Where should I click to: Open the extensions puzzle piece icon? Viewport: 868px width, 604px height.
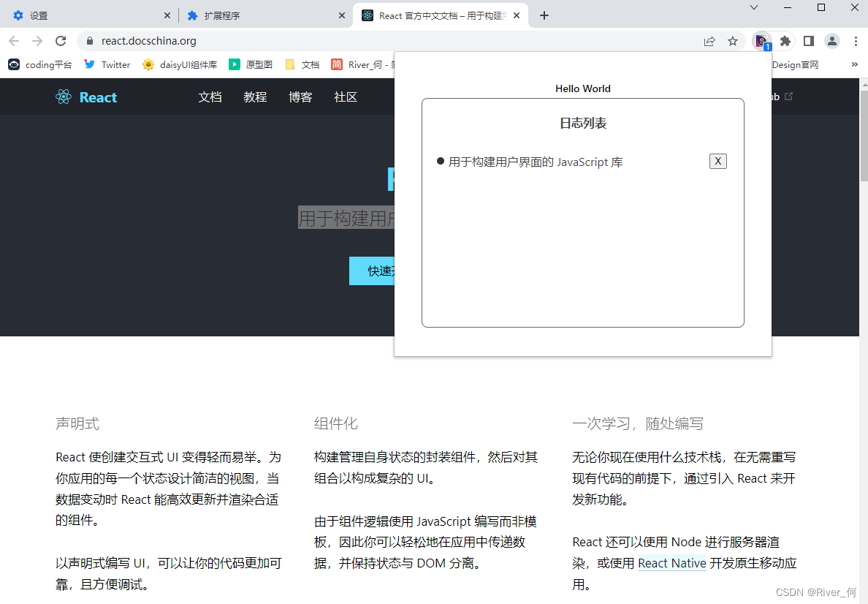pyautogui.click(x=785, y=41)
